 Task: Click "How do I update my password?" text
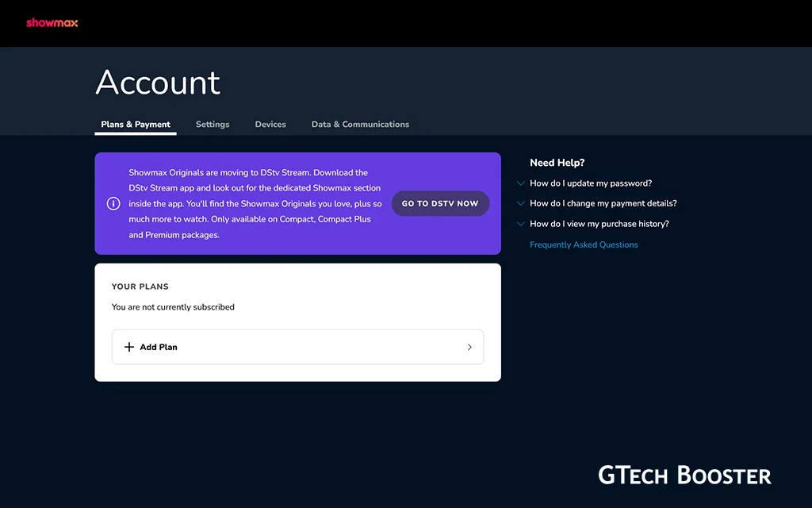point(591,183)
